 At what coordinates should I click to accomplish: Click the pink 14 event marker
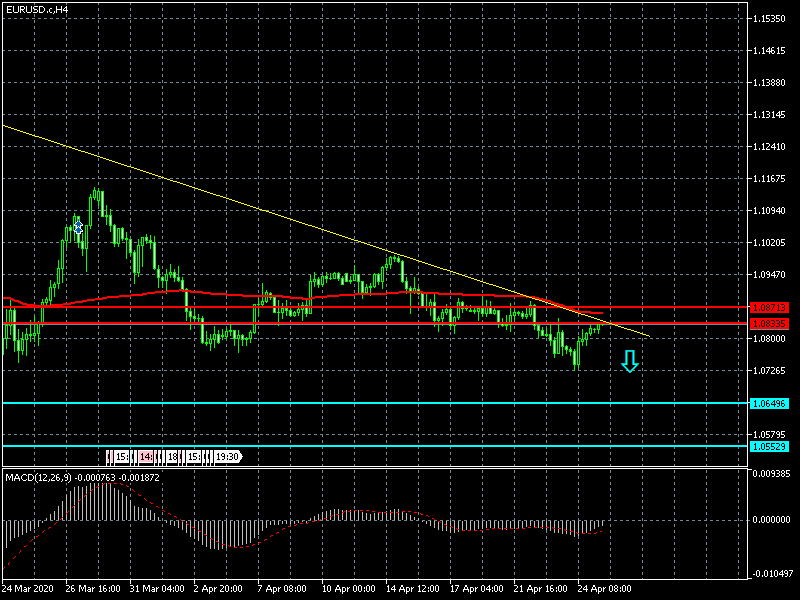pos(146,457)
